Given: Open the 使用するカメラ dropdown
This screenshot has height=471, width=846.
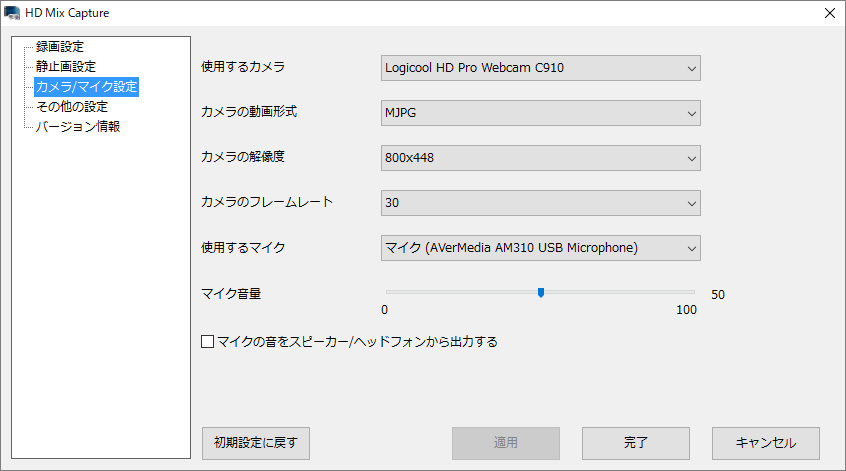Looking at the screenshot, I should [540, 68].
